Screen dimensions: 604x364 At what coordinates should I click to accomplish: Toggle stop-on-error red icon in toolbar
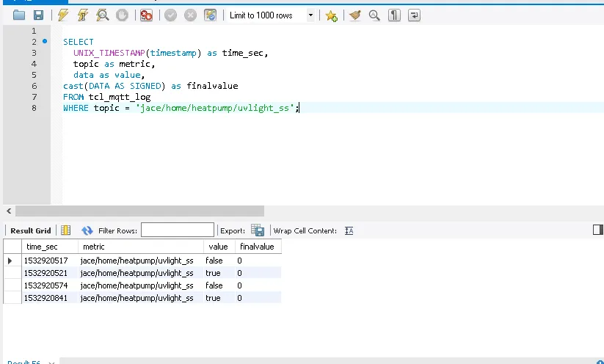146,15
